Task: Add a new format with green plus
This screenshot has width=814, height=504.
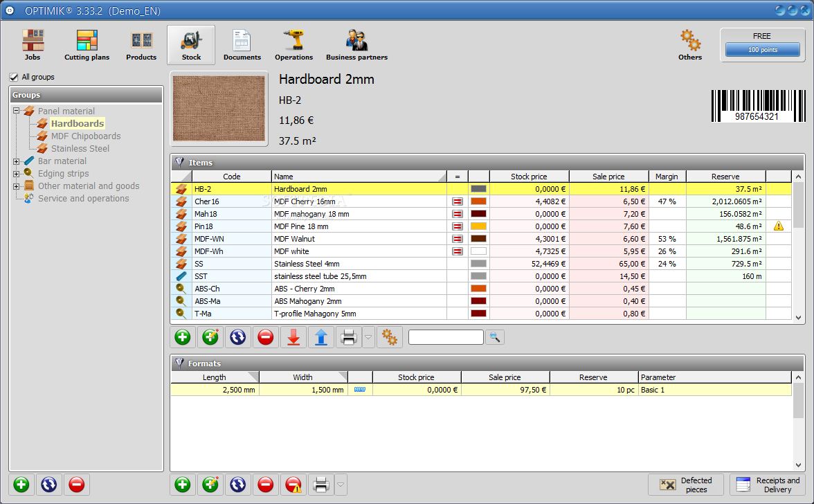Action: coord(182,485)
